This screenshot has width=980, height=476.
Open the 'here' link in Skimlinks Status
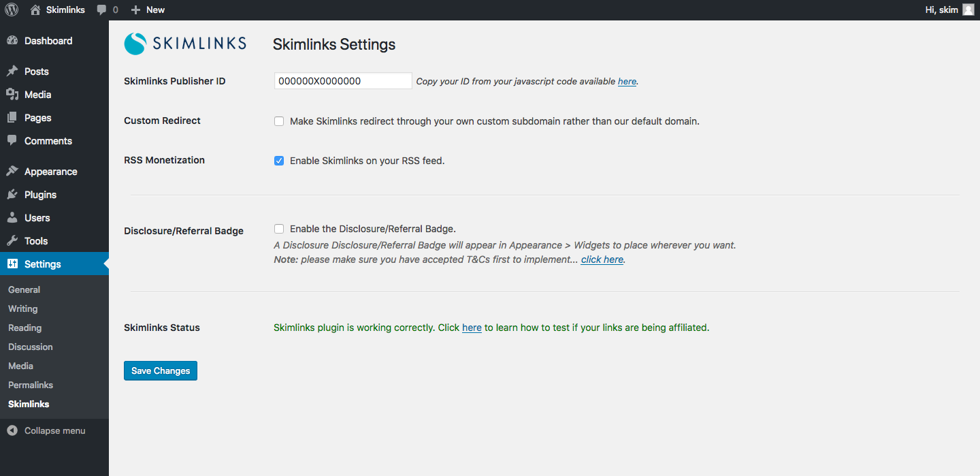472,328
